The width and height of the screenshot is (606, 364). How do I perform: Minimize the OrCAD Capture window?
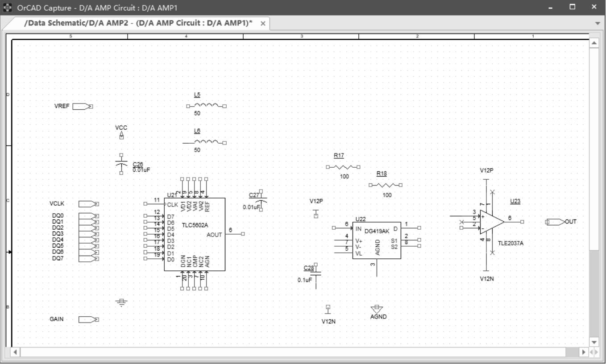point(551,7)
